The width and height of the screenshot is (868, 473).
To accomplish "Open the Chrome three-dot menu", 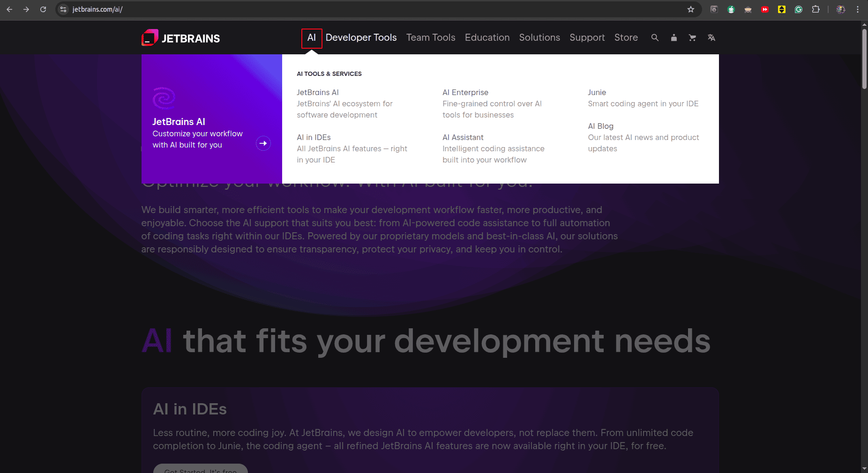I will click(858, 9).
